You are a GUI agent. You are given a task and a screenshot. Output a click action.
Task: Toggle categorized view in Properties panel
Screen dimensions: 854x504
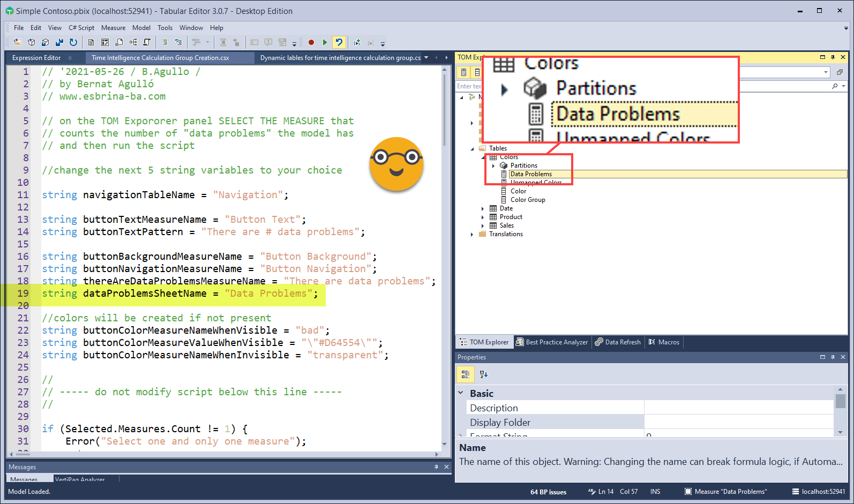(x=465, y=374)
